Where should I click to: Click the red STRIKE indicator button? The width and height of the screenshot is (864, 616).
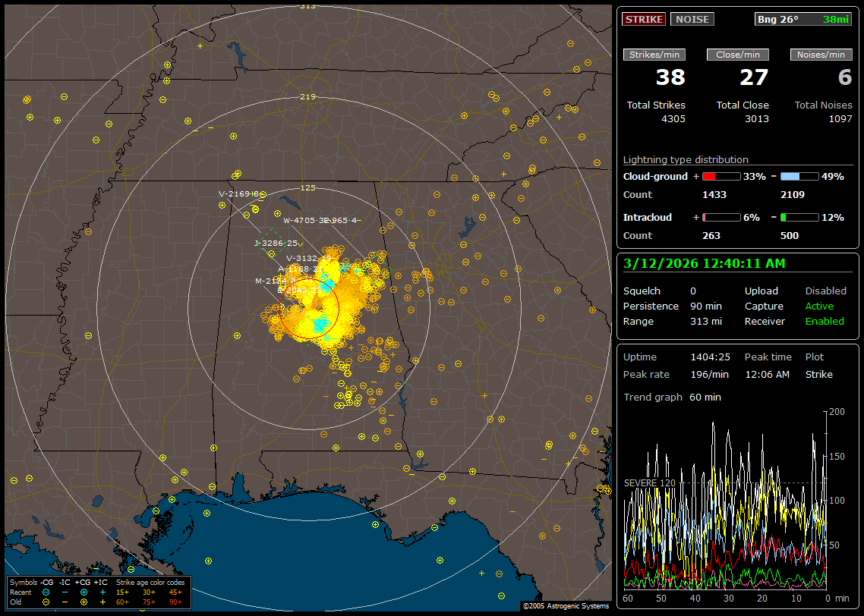point(644,20)
